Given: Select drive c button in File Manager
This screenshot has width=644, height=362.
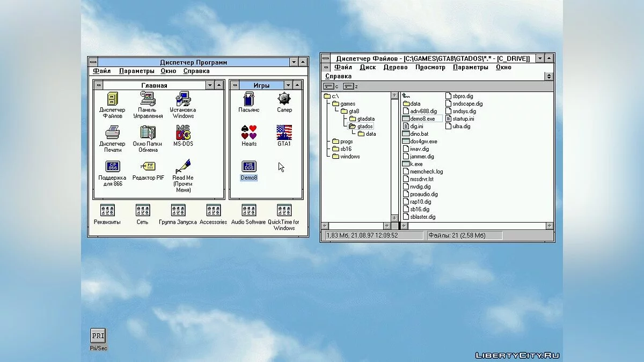Looking at the screenshot, I should coord(331,86).
